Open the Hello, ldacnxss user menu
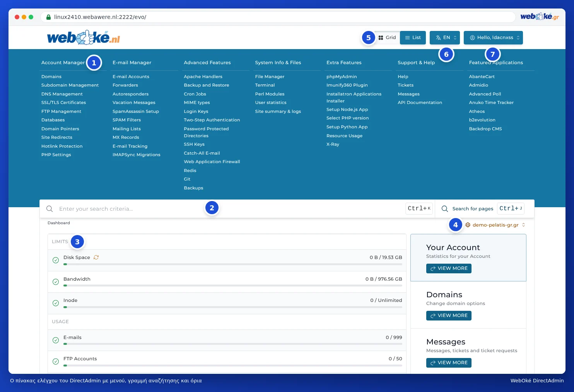The height and width of the screenshot is (392, 574). [493, 37]
